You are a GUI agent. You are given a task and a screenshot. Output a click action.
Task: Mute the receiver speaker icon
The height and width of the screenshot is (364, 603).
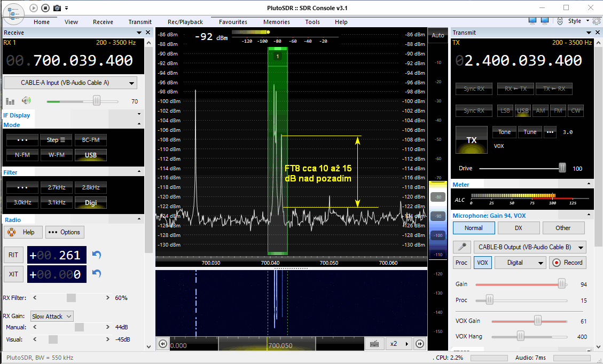pos(26,100)
